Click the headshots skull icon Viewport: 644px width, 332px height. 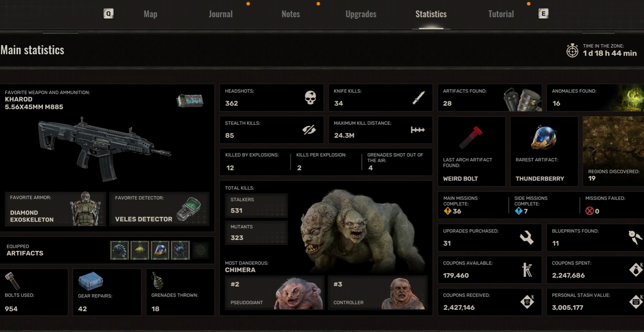pyautogui.click(x=311, y=97)
